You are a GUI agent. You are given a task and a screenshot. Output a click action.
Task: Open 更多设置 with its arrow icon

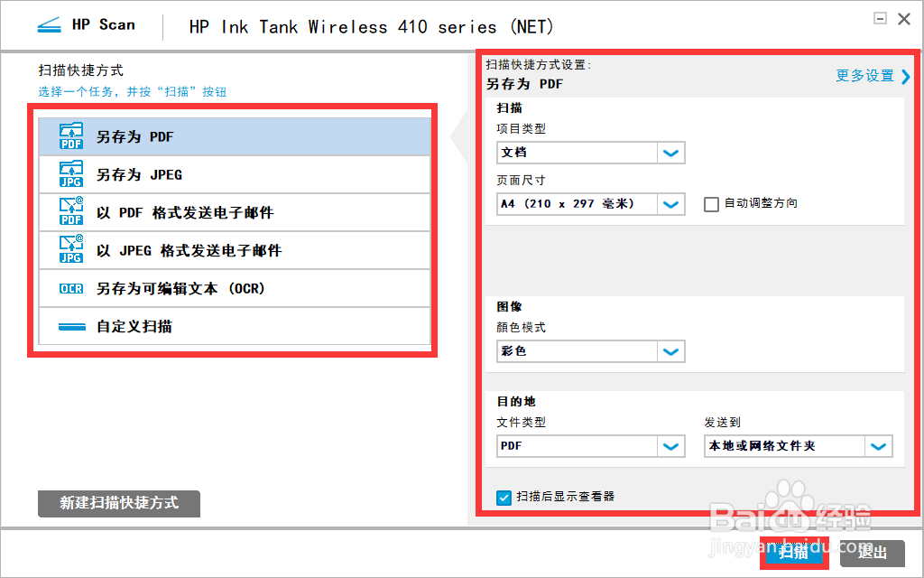tap(872, 76)
